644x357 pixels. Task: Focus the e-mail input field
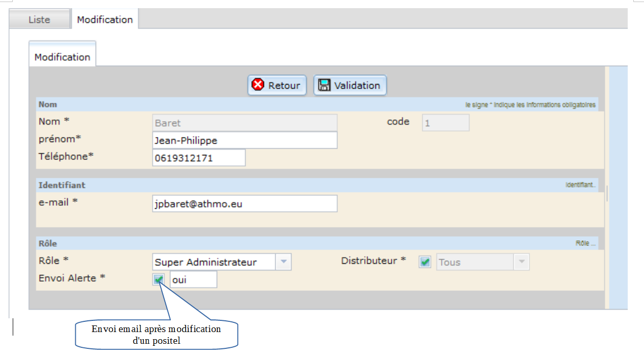click(x=244, y=204)
